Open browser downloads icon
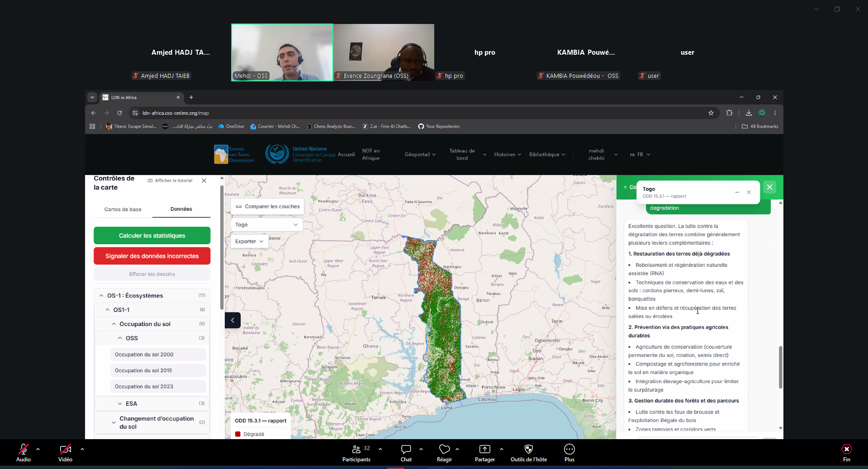 (749, 113)
